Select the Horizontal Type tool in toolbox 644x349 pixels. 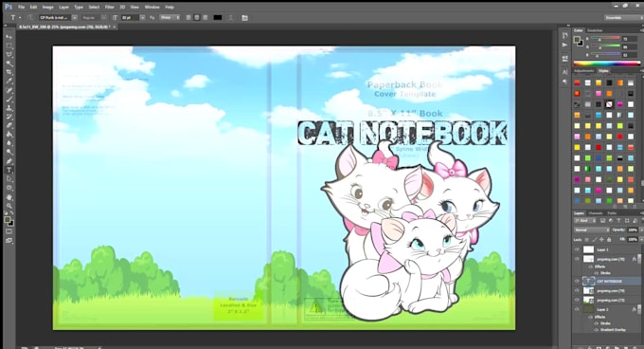click(9, 170)
